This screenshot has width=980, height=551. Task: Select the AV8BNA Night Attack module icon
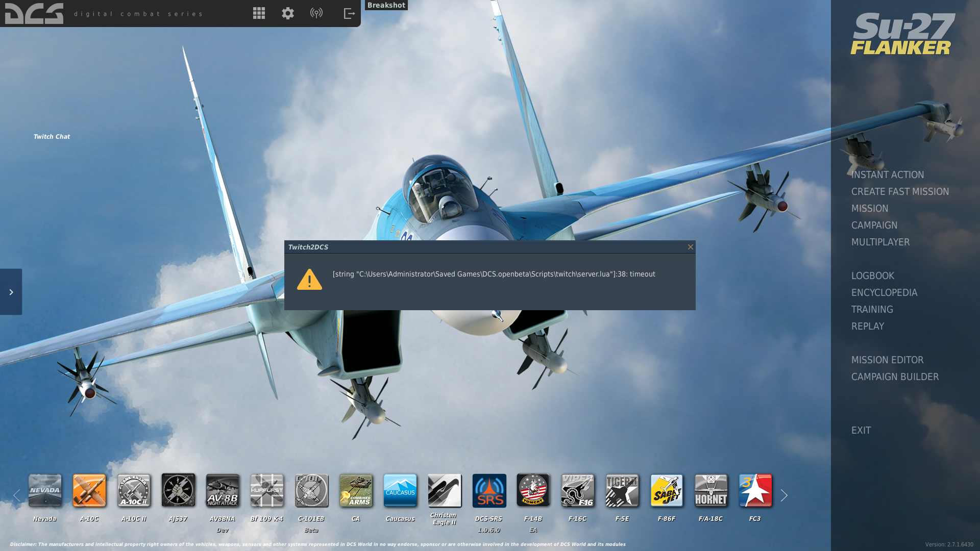223,490
